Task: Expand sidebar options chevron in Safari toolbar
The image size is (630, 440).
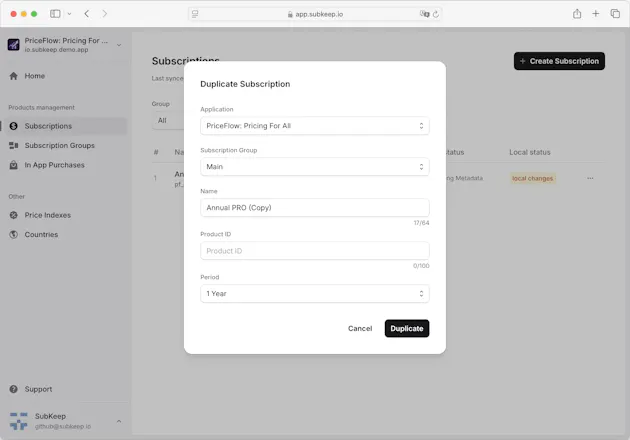Action: (69, 14)
